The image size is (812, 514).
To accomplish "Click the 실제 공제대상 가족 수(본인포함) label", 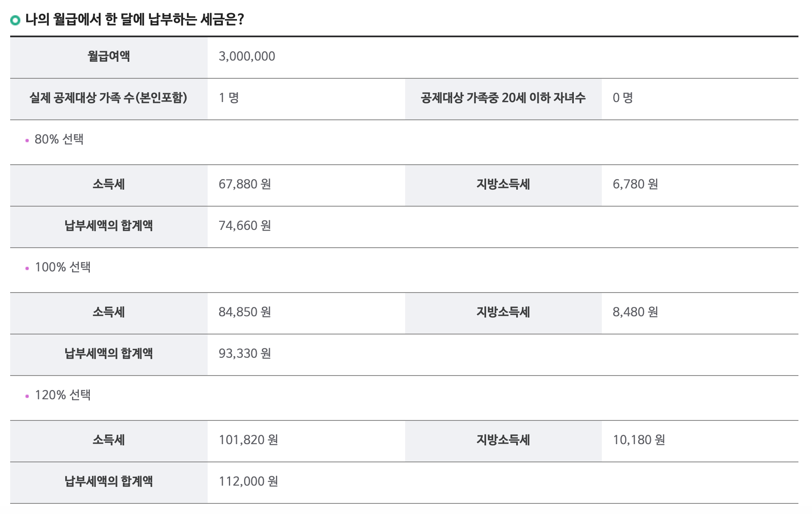I will 108,98.
